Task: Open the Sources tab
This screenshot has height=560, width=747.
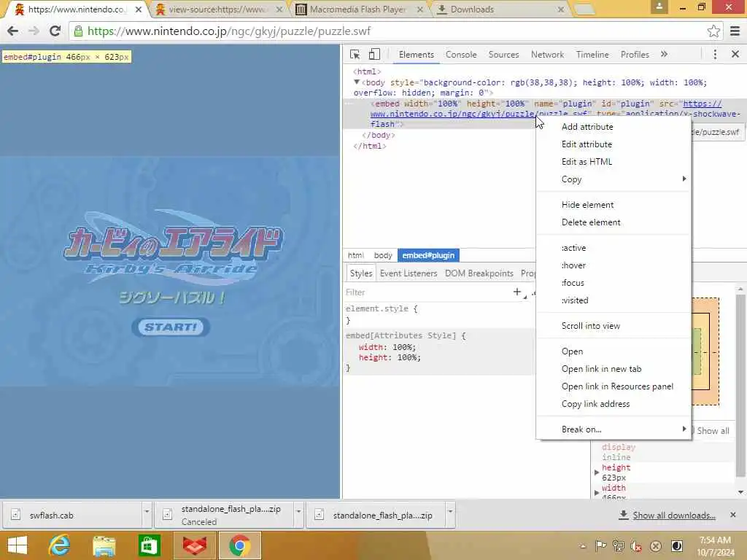Action: pos(503,54)
